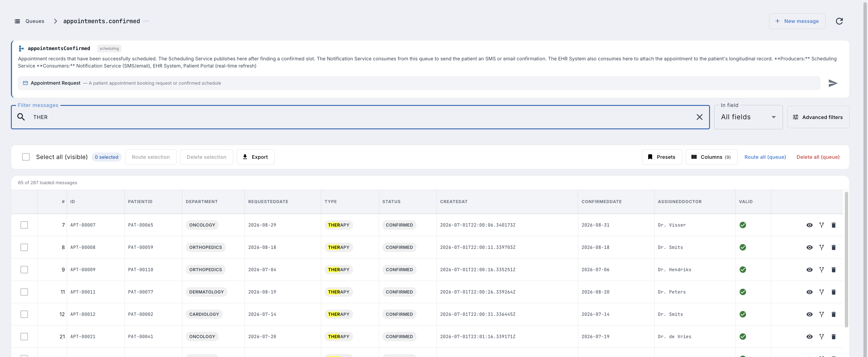Click into the Filter messages input field
This screenshot has height=357, width=868.
click(x=360, y=117)
